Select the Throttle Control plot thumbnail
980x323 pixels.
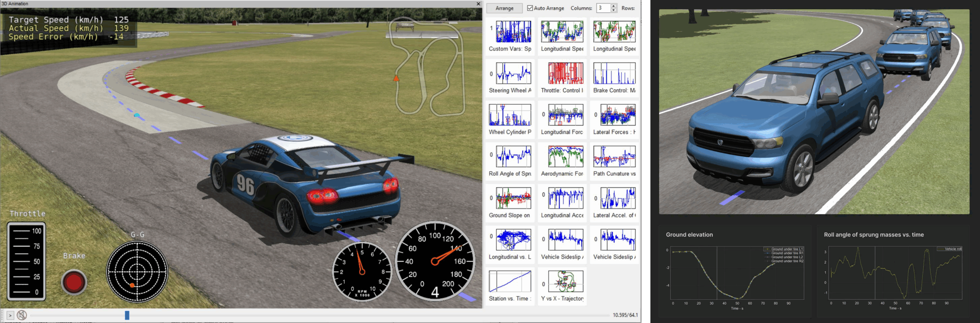(x=565, y=73)
